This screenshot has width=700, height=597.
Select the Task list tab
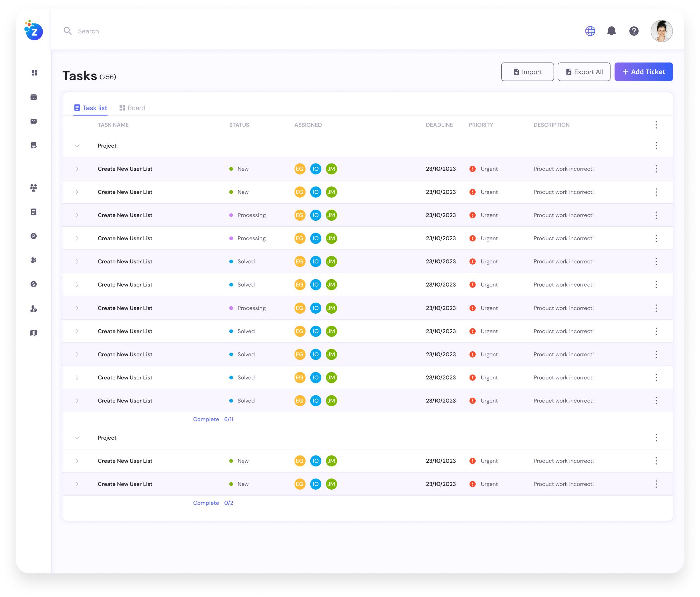(x=91, y=108)
